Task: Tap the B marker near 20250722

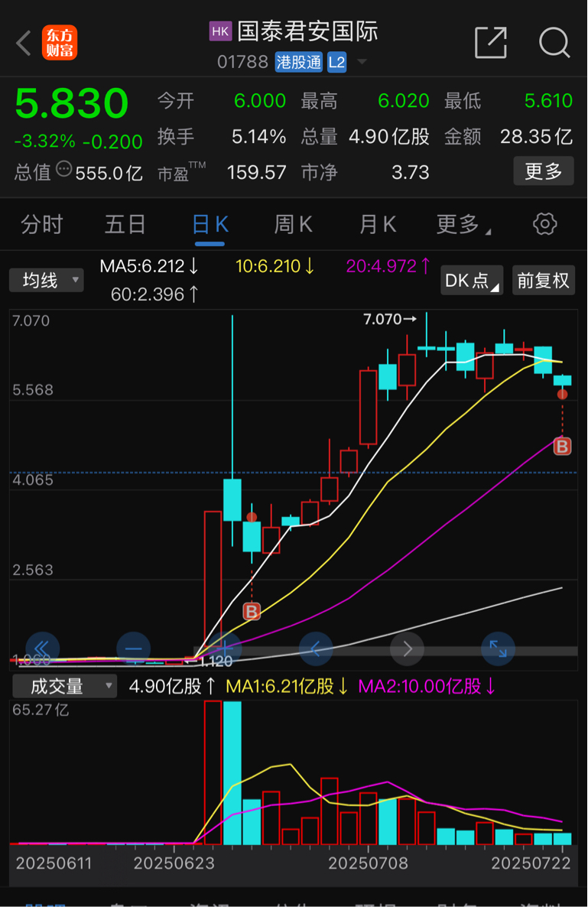Action: [563, 446]
